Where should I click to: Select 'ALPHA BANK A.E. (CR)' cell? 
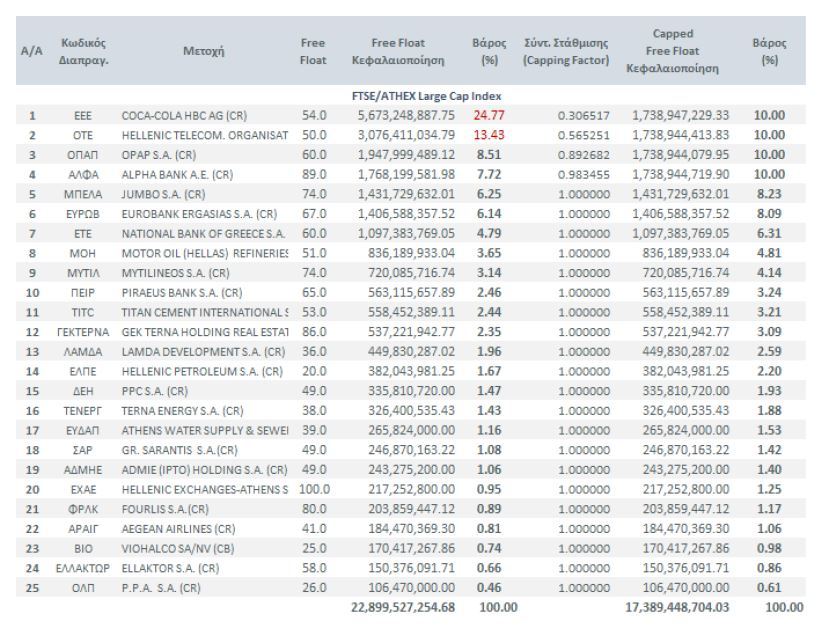(177, 175)
